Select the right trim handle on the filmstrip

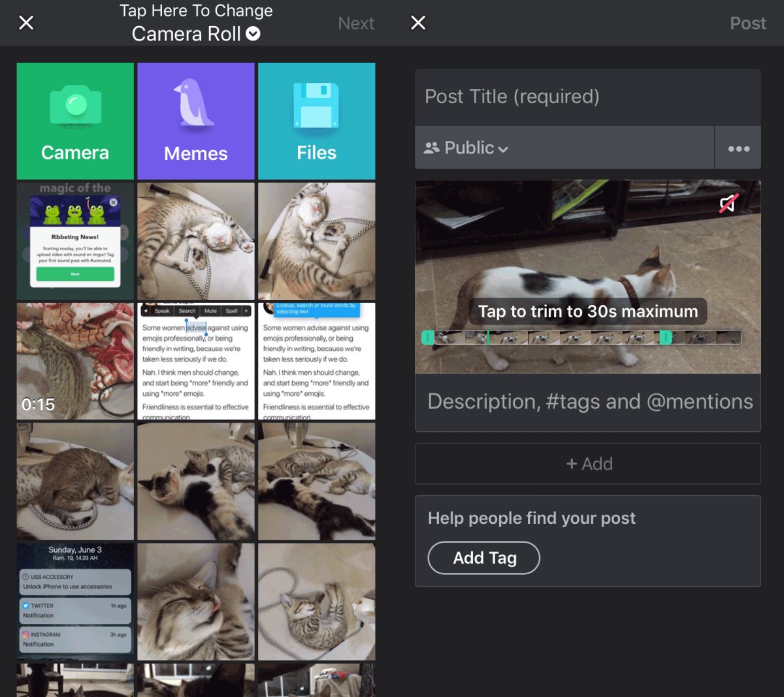pos(665,337)
